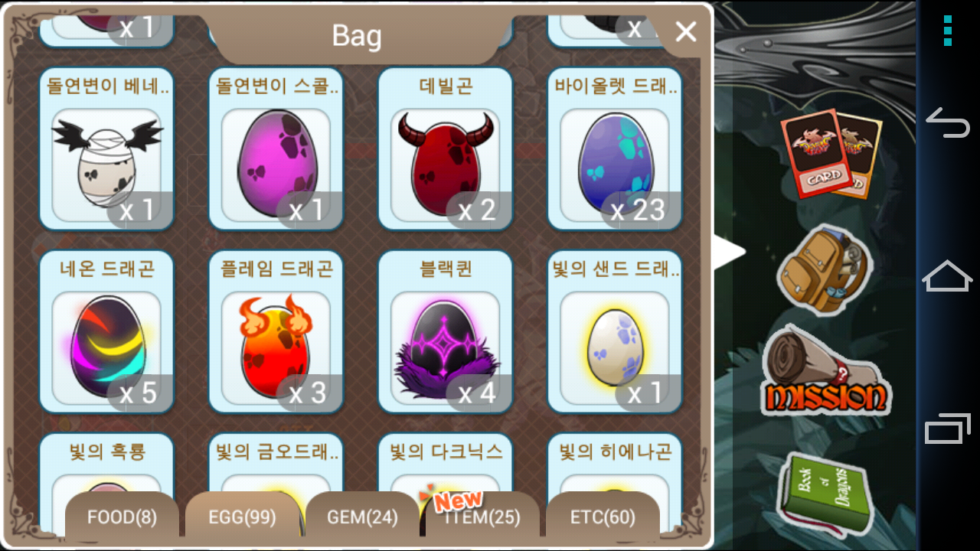Open the Android overflow menu dots
Image resolution: width=980 pixels, height=551 pixels.
[948, 31]
